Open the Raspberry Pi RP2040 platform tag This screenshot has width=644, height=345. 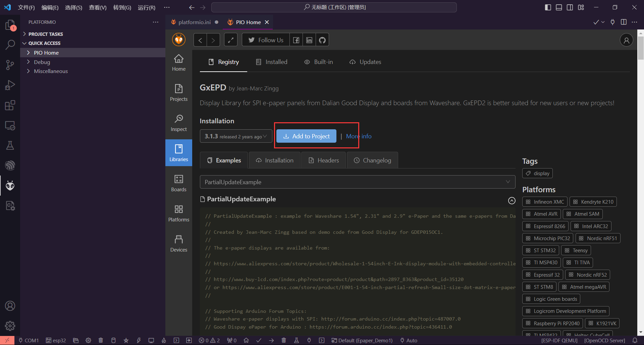point(552,323)
